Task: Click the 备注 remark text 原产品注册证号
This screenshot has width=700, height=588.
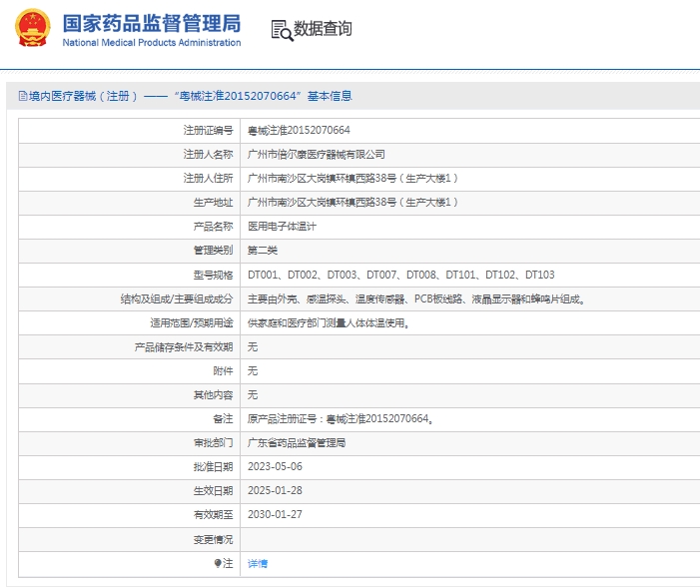Action: coord(341,419)
